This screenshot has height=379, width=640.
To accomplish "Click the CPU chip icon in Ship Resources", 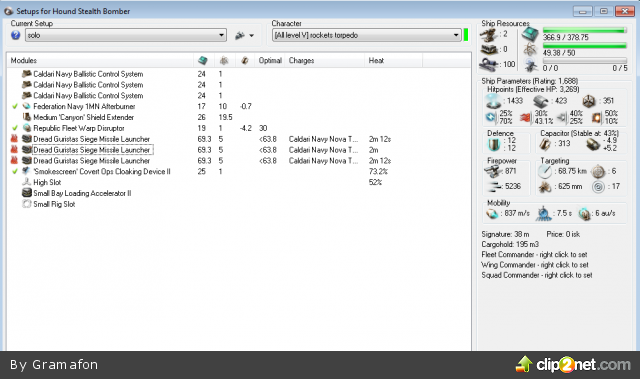I will [x=530, y=33].
